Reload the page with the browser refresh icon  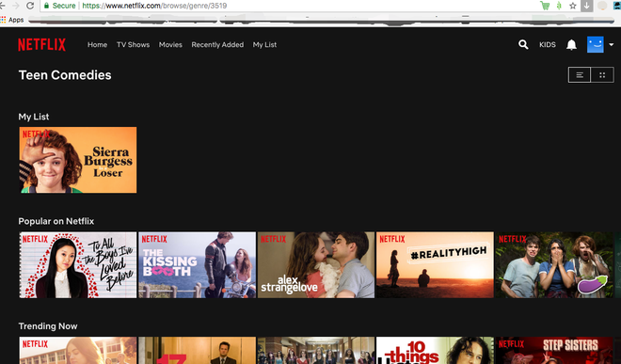point(30,6)
